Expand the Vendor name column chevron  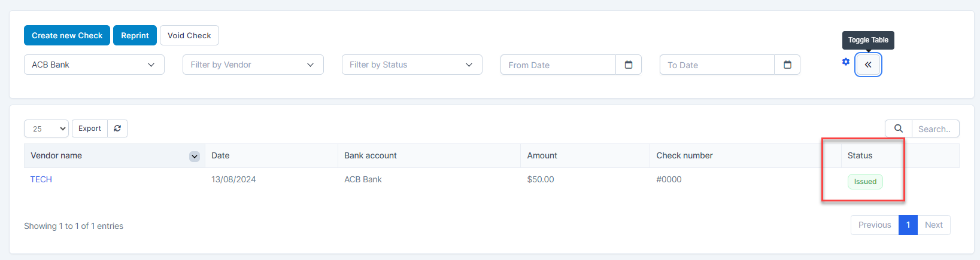195,156
